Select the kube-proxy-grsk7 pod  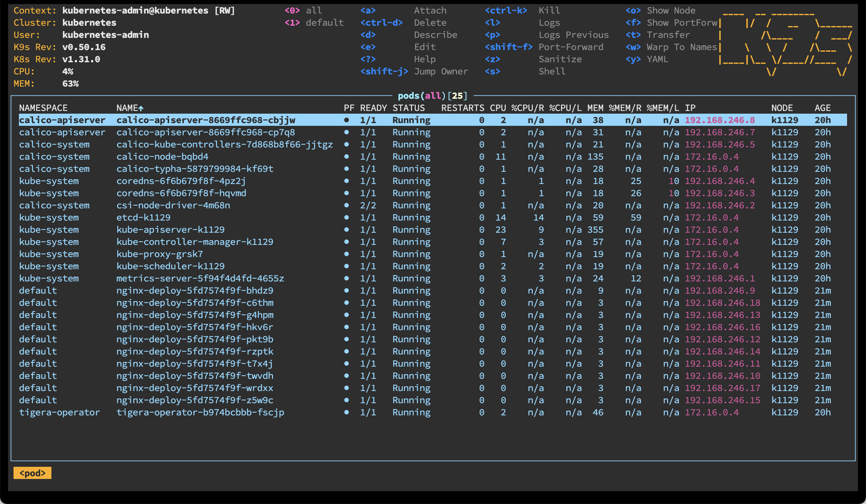pyautogui.click(x=159, y=254)
